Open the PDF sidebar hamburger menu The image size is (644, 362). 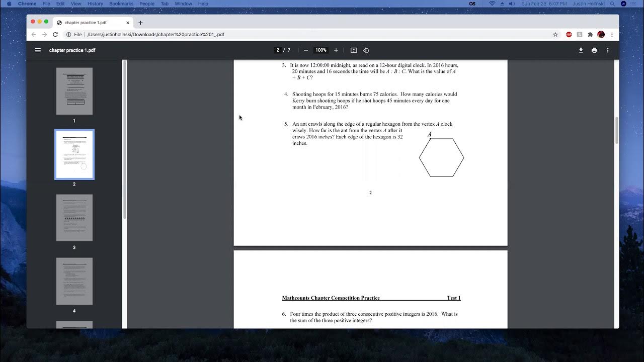point(38,50)
